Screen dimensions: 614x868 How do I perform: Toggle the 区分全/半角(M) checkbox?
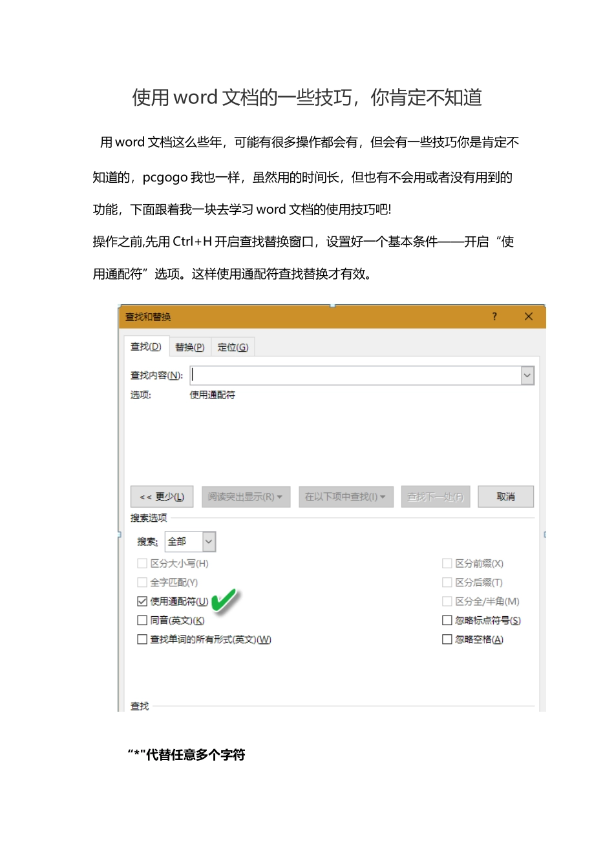point(447,601)
